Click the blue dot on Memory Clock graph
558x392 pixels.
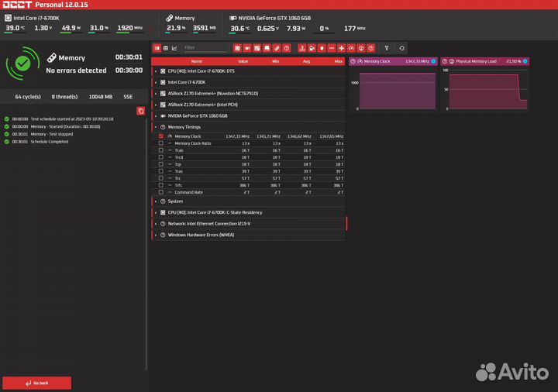[433, 61]
